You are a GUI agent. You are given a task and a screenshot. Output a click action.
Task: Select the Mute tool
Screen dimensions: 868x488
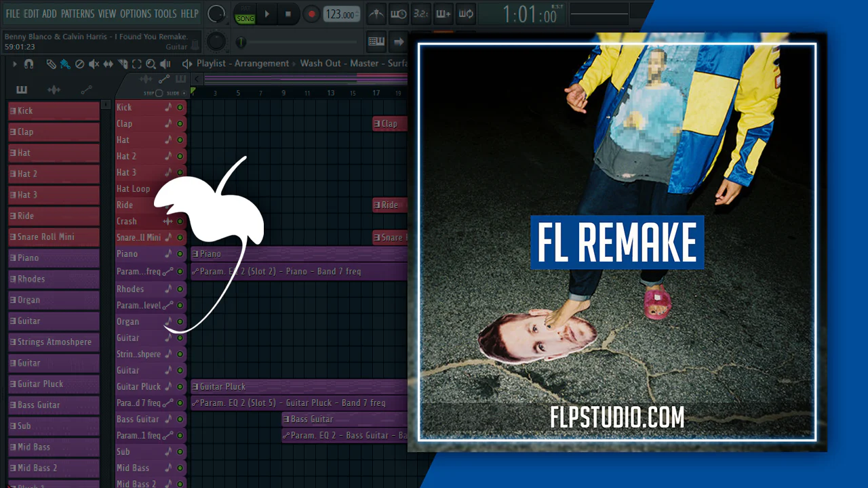[x=94, y=64]
